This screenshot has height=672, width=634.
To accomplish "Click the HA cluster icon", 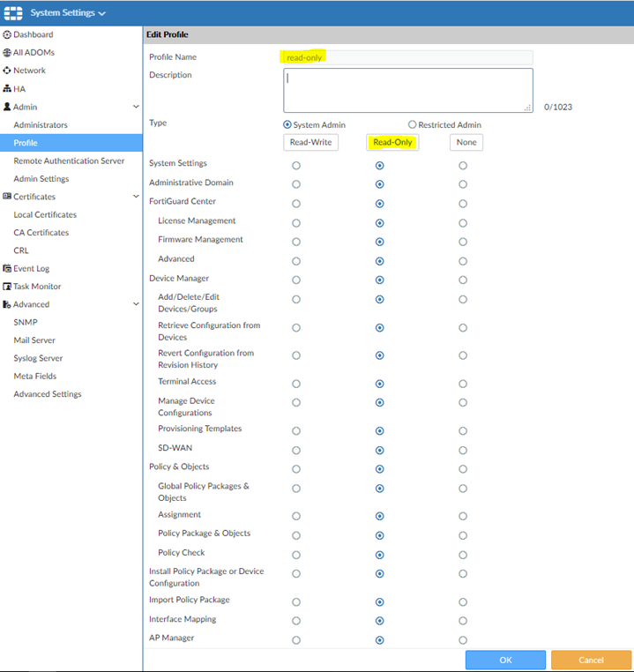I will coord(7,89).
